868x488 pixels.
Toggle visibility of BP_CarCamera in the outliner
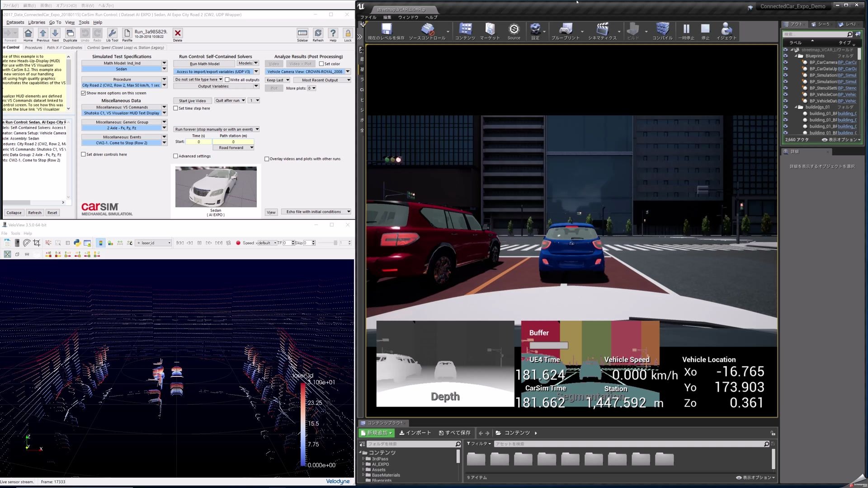click(x=785, y=62)
